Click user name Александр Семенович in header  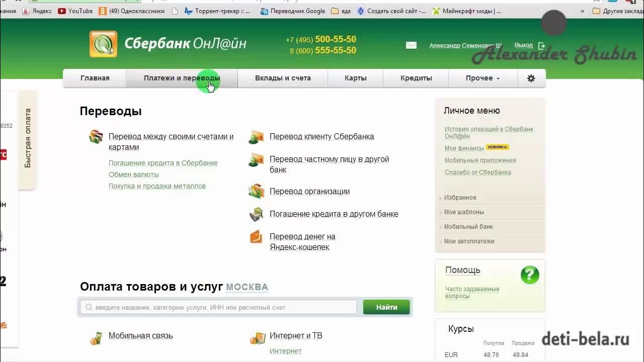[x=465, y=46]
